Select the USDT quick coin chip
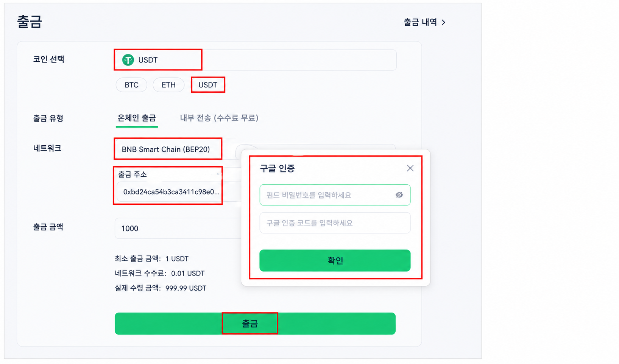Viewport: 619px width, 364px height. (208, 85)
